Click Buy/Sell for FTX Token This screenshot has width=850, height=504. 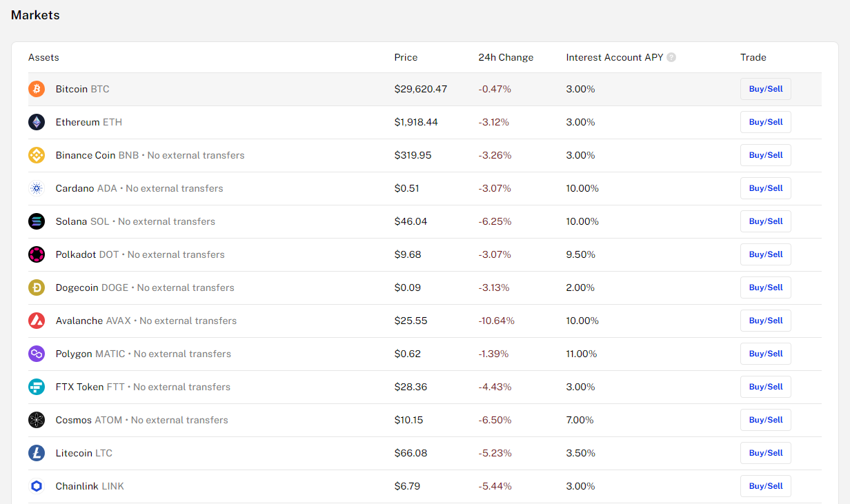click(x=766, y=387)
